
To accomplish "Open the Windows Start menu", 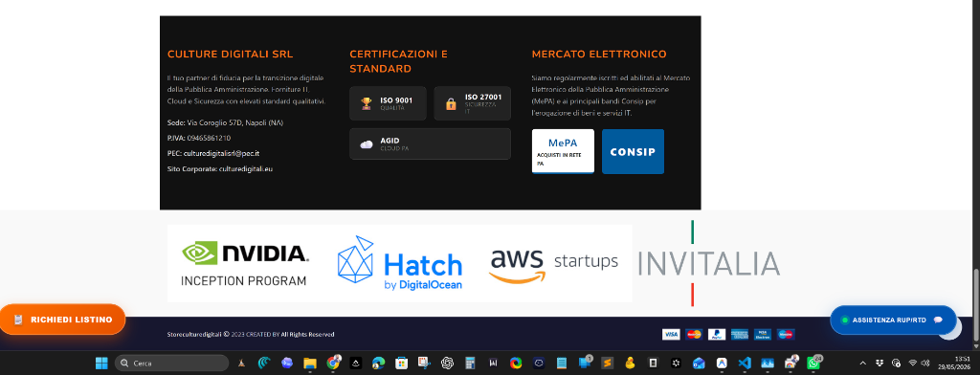I will point(100,363).
